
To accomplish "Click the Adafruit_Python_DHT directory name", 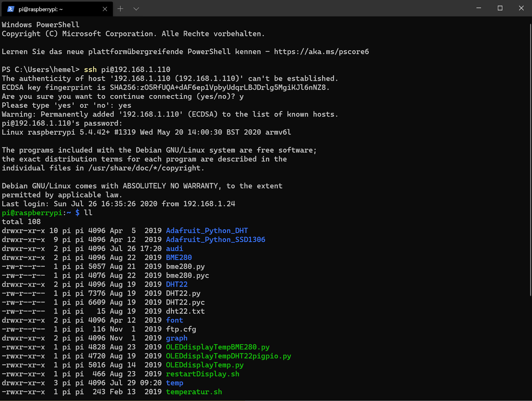I will 207,231.
